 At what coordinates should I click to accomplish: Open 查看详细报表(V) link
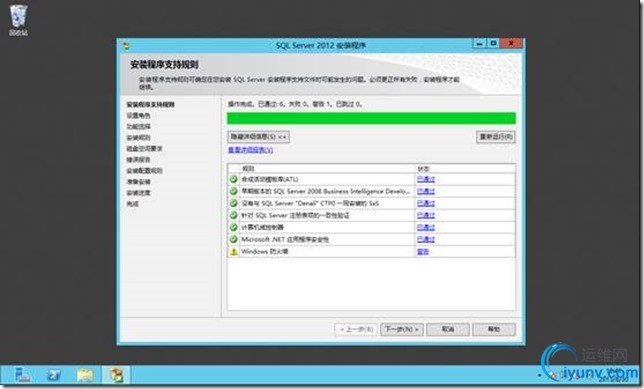click(x=251, y=150)
